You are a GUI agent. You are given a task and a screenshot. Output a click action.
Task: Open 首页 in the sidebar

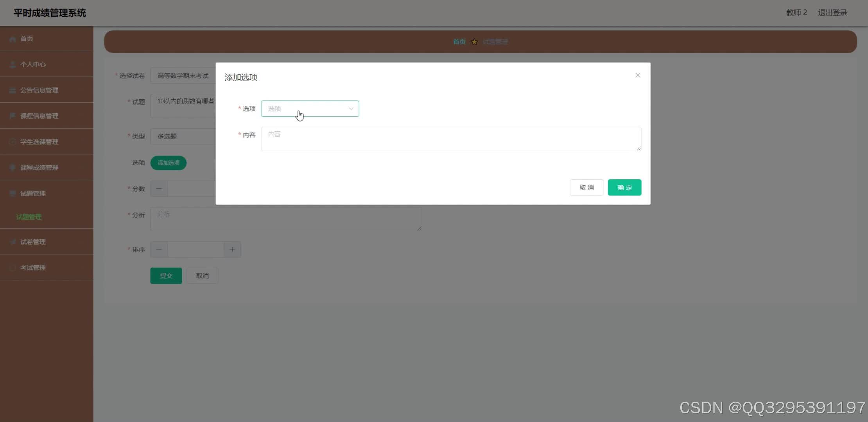(x=47, y=38)
